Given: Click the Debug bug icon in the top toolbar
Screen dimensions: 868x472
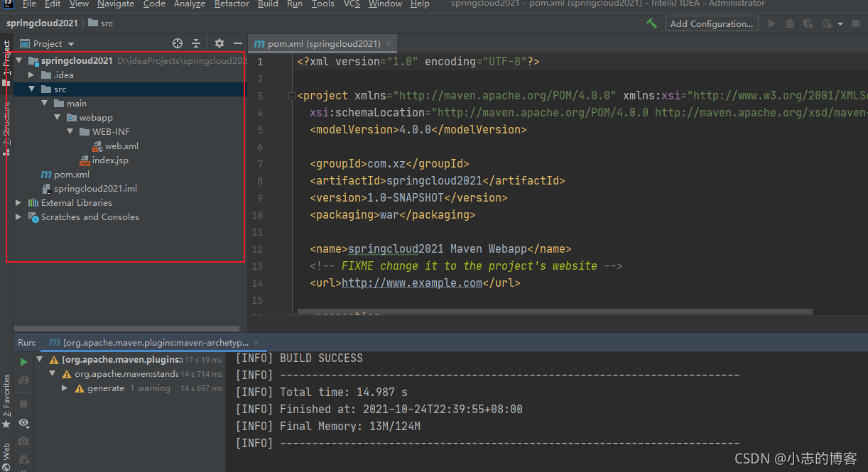Looking at the screenshot, I should [x=790, y=23].
